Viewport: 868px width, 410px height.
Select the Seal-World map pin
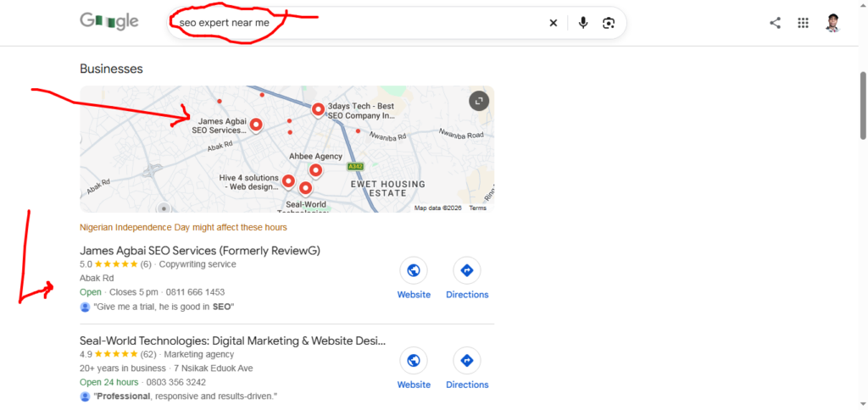pyautogui.click(x=305, y=189)
